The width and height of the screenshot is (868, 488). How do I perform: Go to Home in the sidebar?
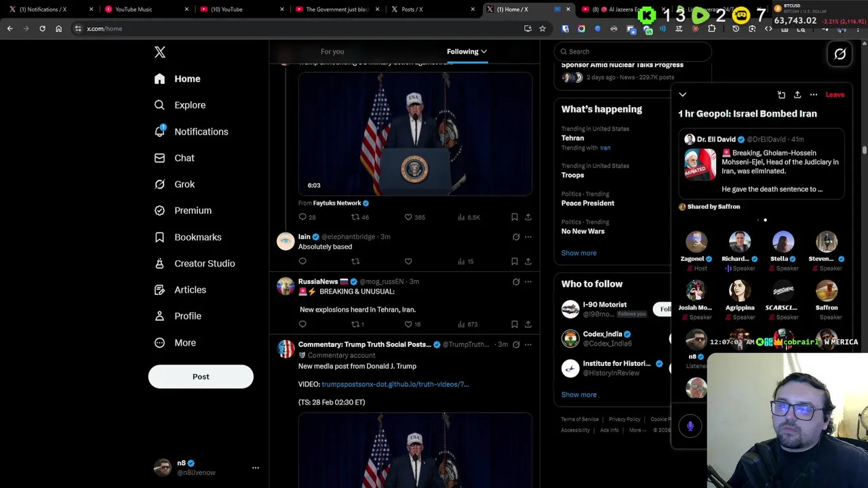coord(177,79)
